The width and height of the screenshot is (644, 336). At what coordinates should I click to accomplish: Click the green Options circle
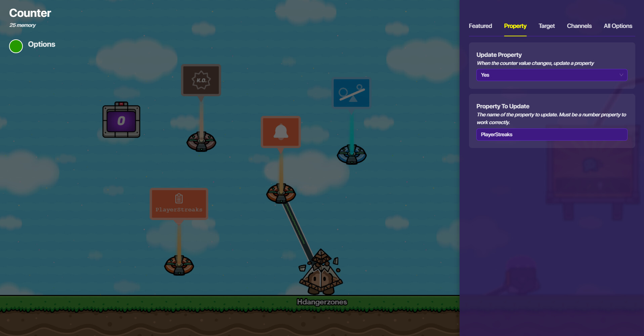tap(16, 46)
